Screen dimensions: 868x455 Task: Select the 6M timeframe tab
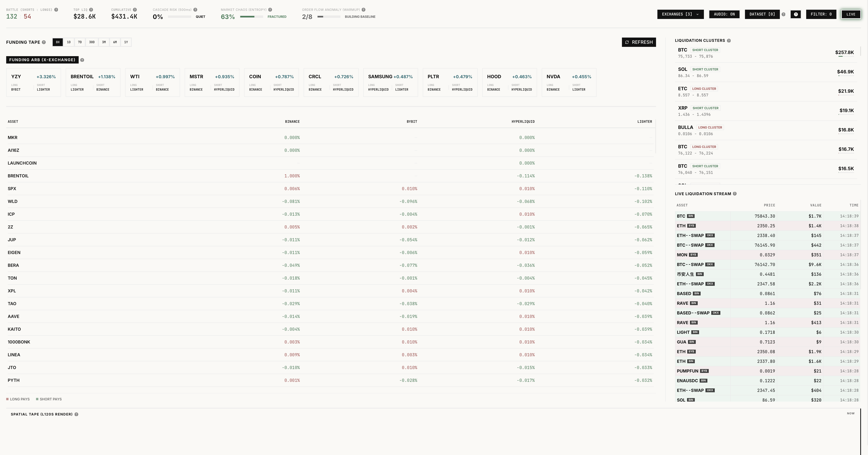115,42
